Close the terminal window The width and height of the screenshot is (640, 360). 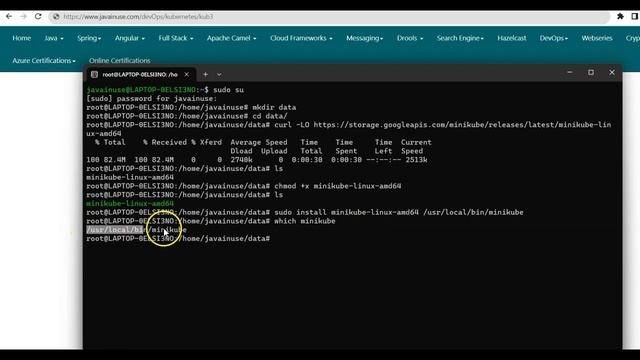tap(612, 72)
